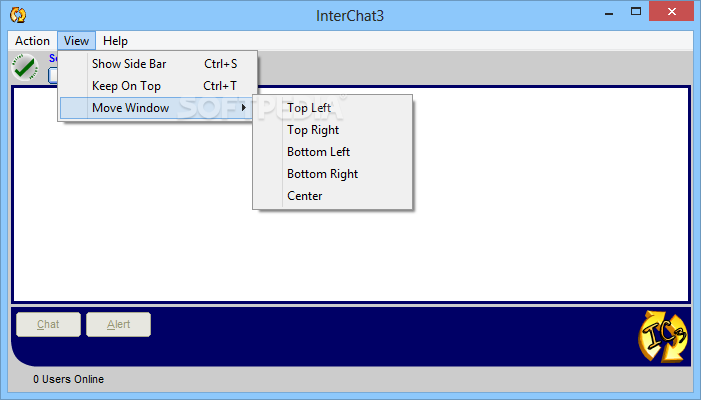This screenshot has width=701, height=400.
Task: Click the Chat button
Action: click(48, 324)
